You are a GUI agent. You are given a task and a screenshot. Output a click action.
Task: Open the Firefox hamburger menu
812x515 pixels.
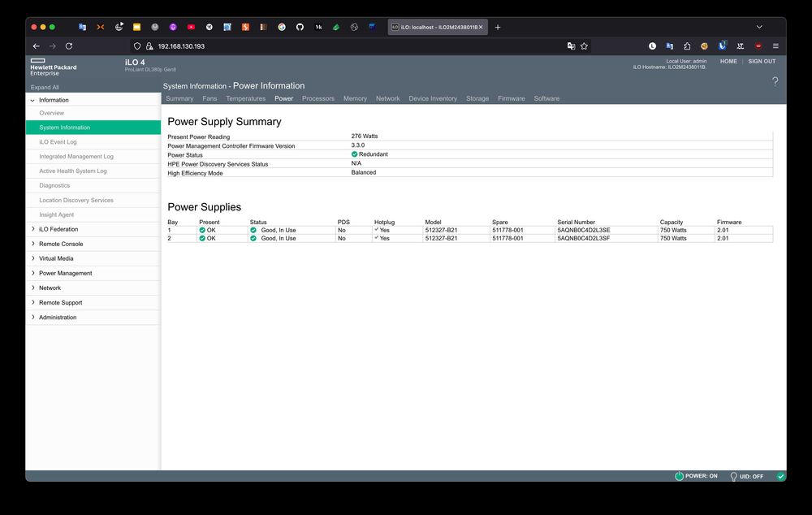[x=775, y=46]
